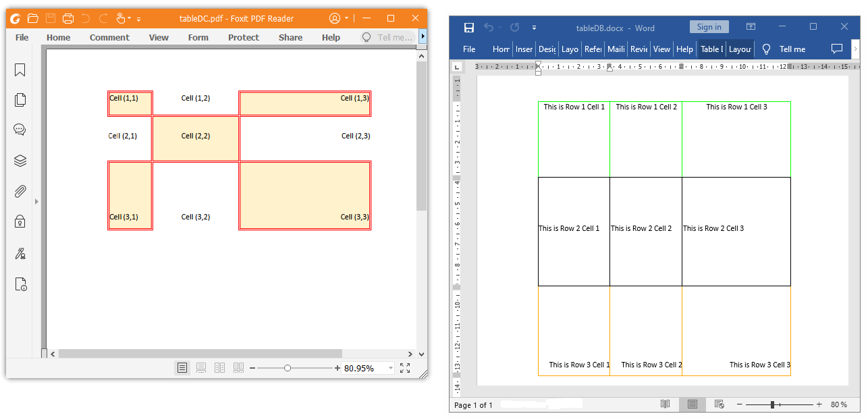Show the Comments panel in Foxit sidebar
Viewport: 868px width, 420px height.
click(20, 130)
